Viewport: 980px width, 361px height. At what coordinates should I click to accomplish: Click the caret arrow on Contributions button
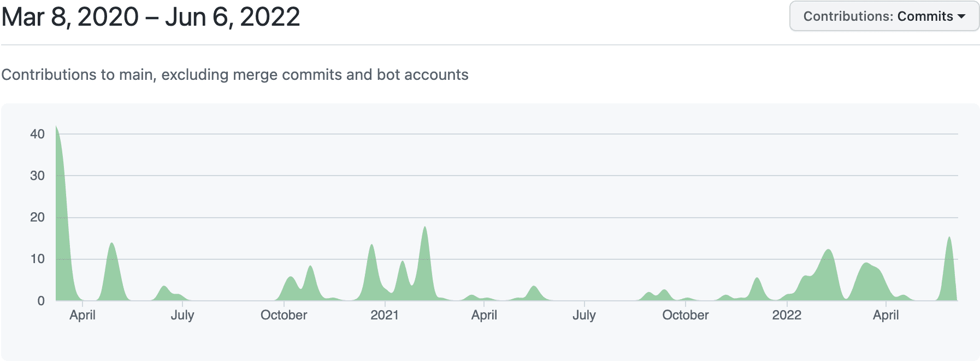[961, 16]
